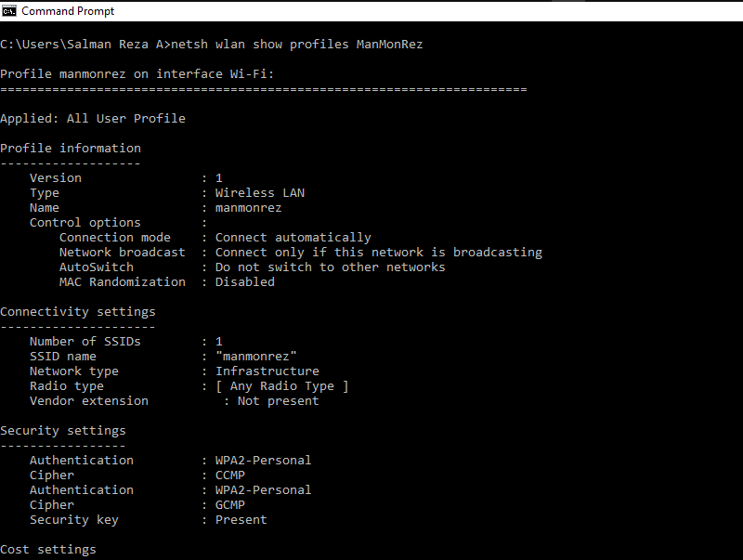743x560 pixels.
Task: Click the '[ Any Radio Type ]' value
Action: pyautogui.click(x=282, y=386)
